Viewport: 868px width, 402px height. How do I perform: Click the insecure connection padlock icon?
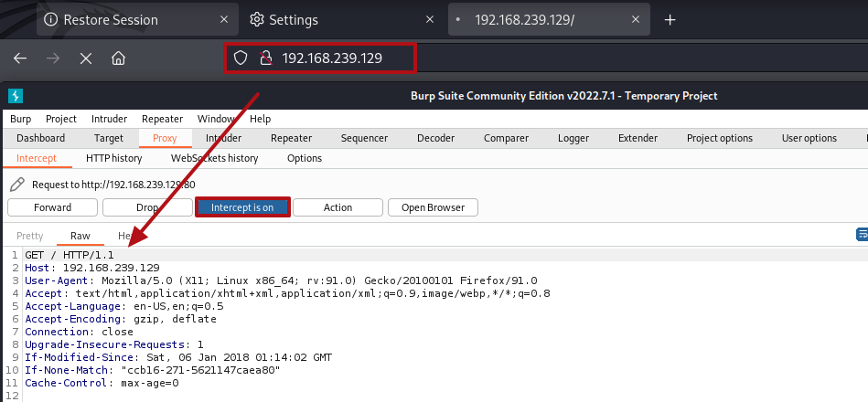tap(266, 58)
